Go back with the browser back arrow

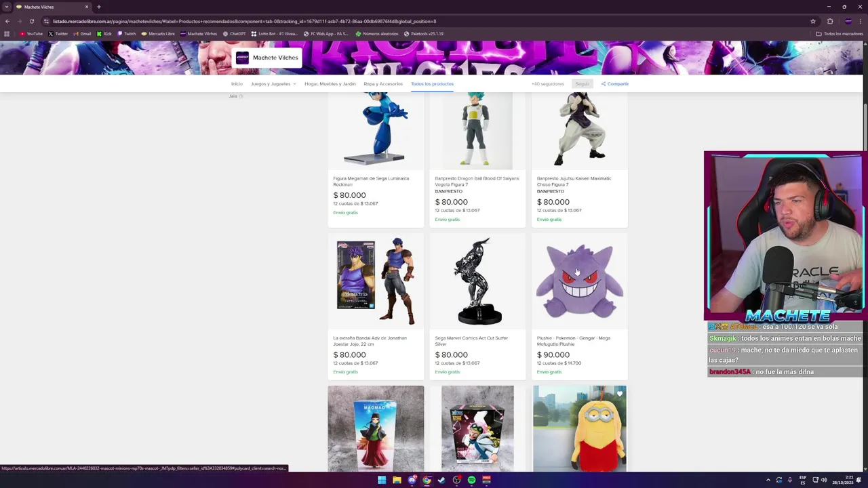[7, 21]
